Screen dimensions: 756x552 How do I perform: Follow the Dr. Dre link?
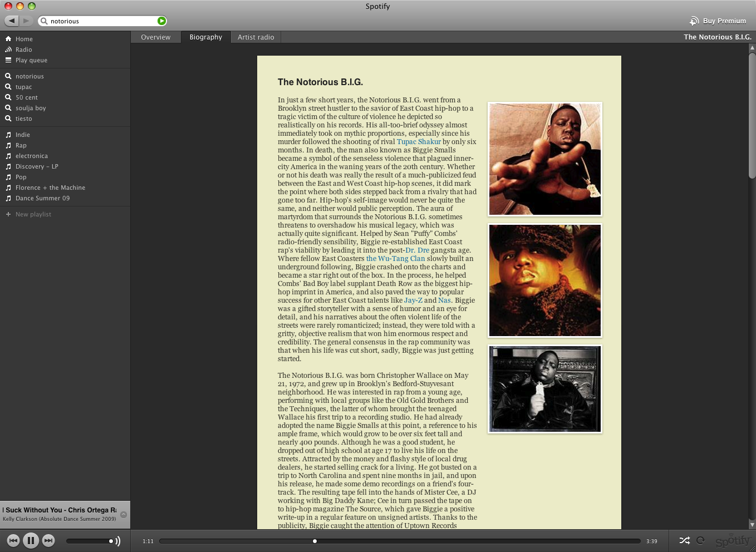418,250
